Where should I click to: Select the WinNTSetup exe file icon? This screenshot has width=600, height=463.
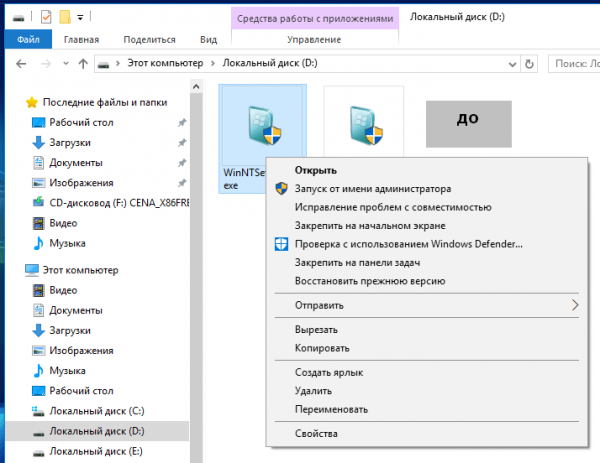265,126
